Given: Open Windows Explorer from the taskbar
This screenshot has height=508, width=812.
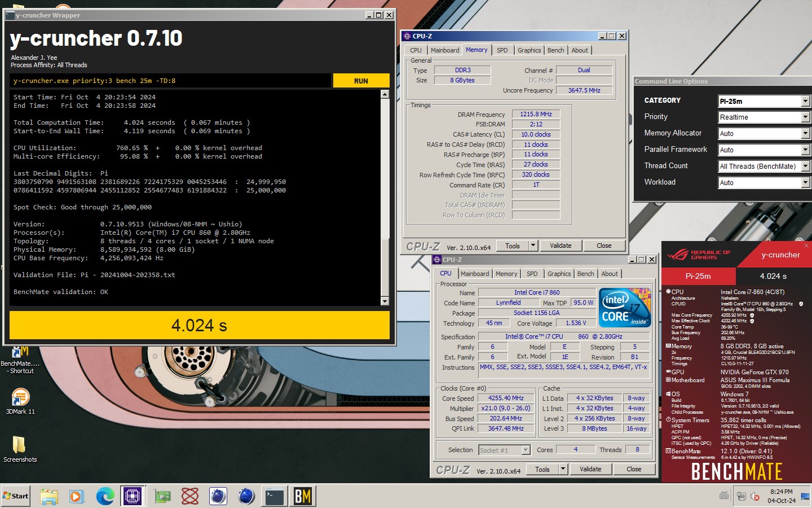Looking at the screenshot, I should tap(49, 496).
